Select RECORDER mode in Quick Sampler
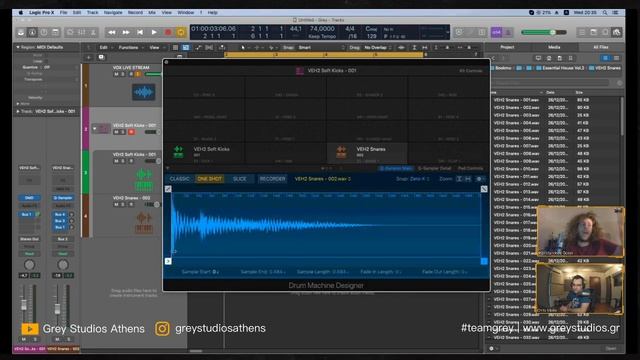 (x=272, y=179)
